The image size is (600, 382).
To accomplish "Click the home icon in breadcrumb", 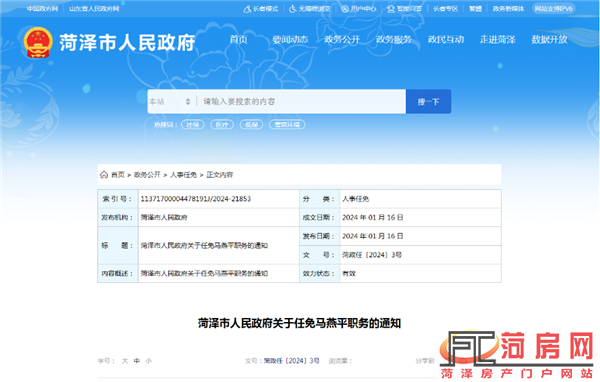I will (x=104, y=175).
